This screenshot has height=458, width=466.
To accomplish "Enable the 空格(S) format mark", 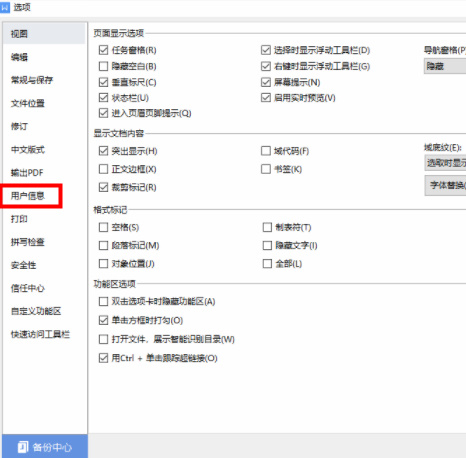I will point(103,227).
